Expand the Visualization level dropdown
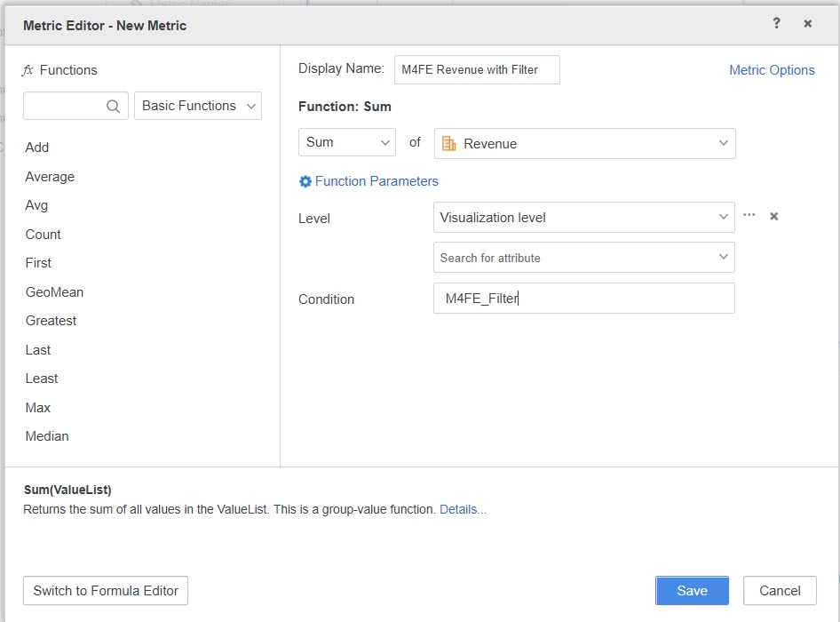Image resolution: width=840 pixels, height=622 pixels. click(583, 217)
